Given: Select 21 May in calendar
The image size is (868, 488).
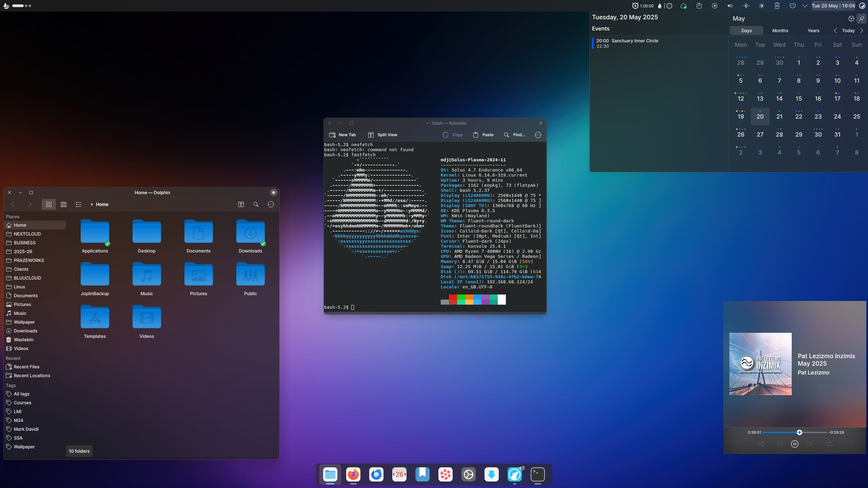Looking at the screenshot, I should [780, 116].
